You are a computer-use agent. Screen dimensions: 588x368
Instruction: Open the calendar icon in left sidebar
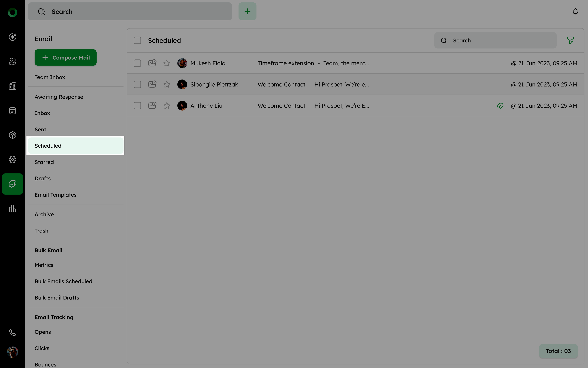12,111
